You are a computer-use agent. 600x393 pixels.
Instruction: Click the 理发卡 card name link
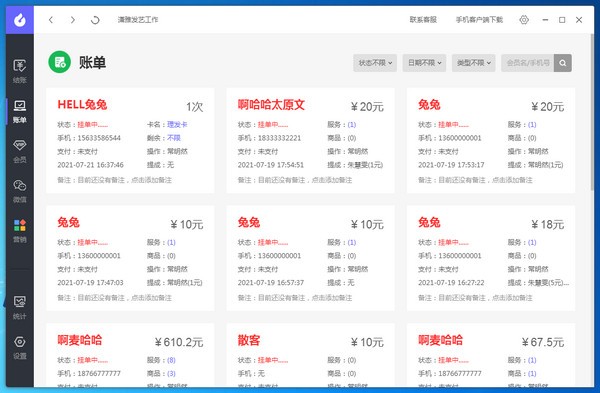coord(177,124)
